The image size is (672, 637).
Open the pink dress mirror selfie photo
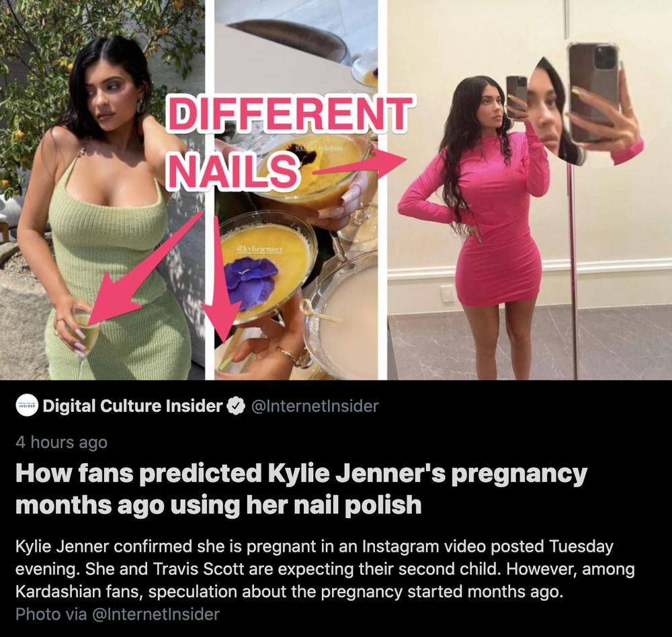(530, 189)
